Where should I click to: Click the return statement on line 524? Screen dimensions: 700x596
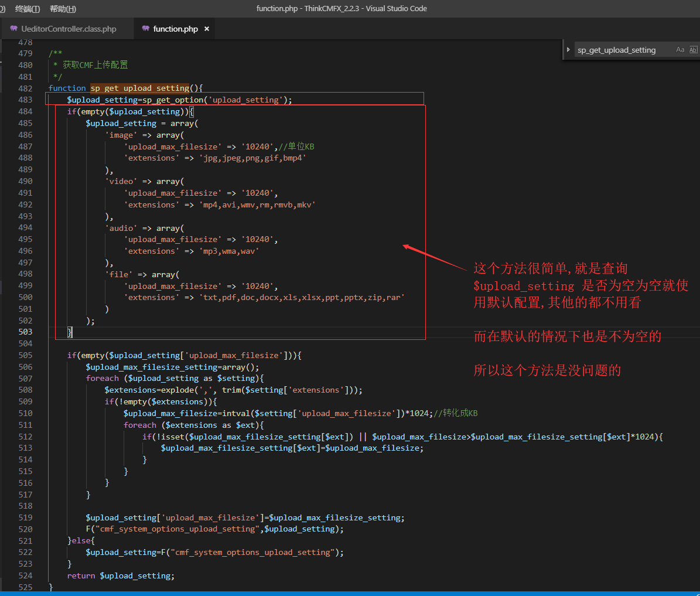click(x=121, y=576)
